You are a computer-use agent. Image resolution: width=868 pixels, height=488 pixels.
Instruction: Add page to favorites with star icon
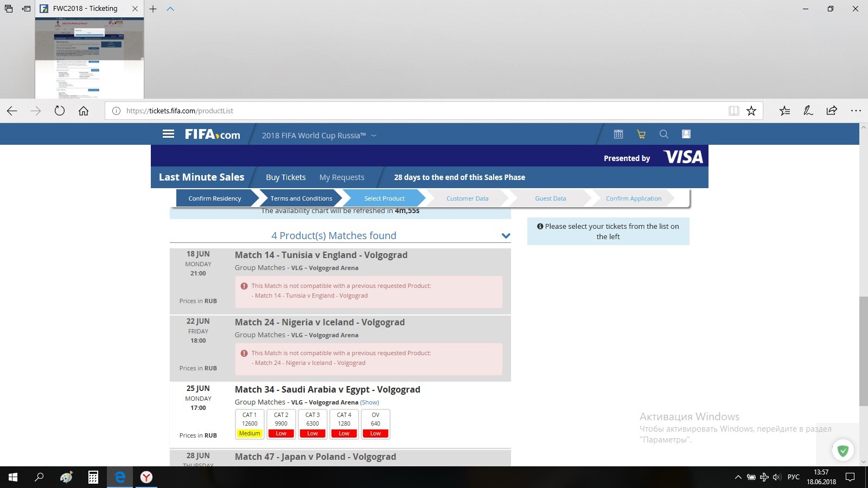coord(751,111)
